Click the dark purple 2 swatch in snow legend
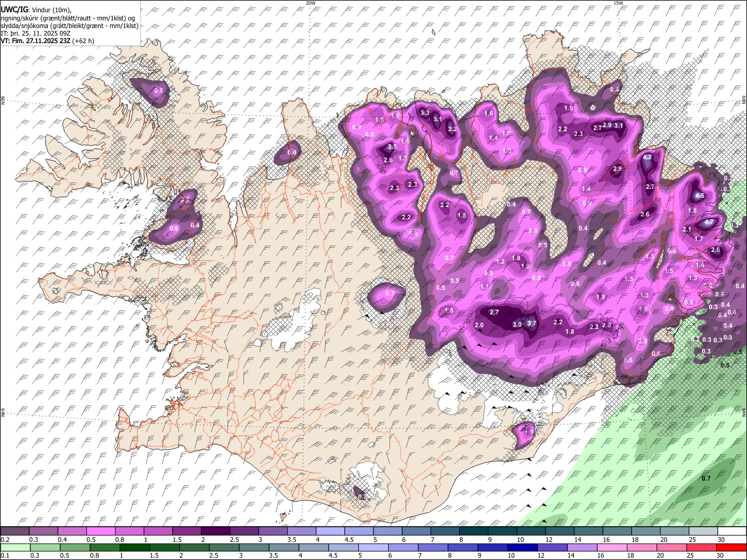This screenshot has height=560, width=747. point(215,531)
